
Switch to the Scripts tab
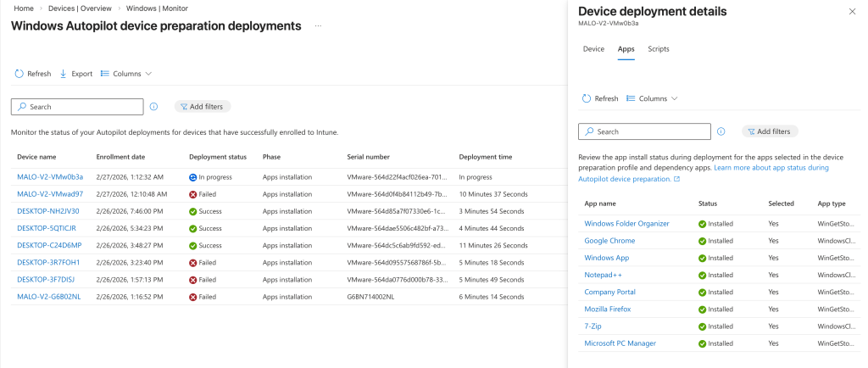658,49
